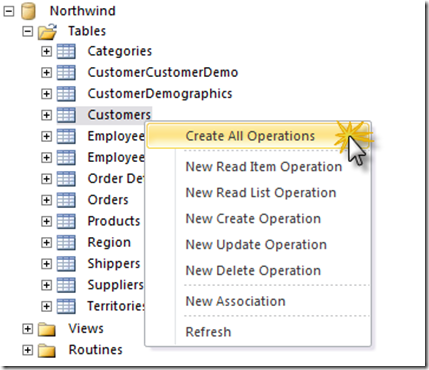This screenshot has height=370, width=429.
Task: Collapse the Northwind database node
Action: pos(9,11)
